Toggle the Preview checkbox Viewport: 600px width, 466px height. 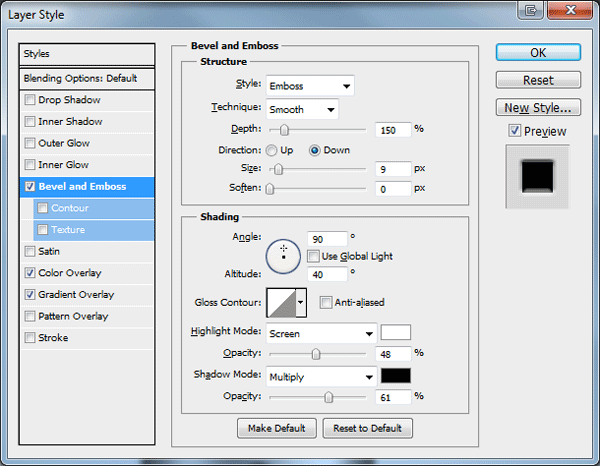click(514, 131)
